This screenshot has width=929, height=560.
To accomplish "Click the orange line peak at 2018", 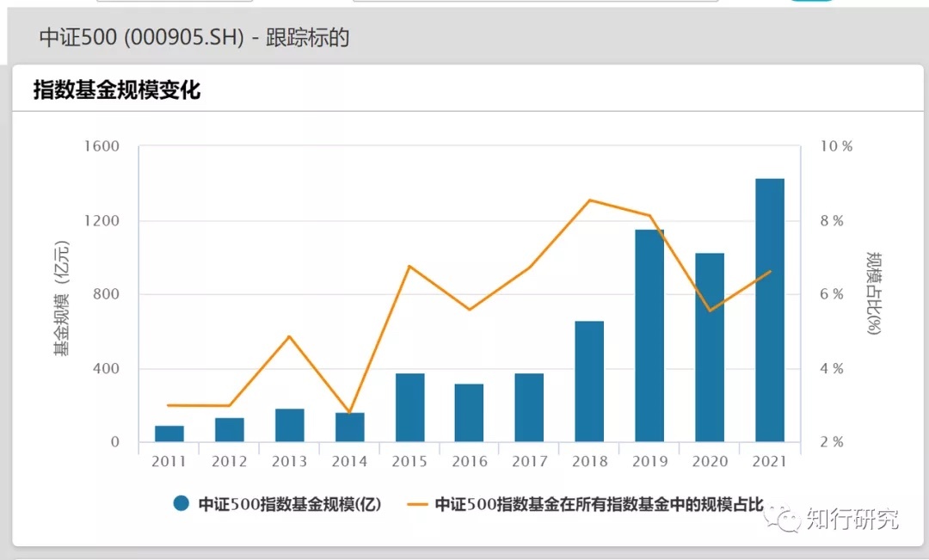I will [589, 200].
